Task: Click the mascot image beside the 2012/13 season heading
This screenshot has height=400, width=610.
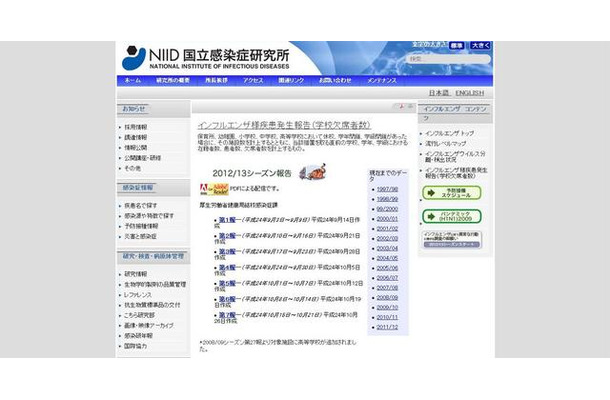Action: (x=312, y=172)
